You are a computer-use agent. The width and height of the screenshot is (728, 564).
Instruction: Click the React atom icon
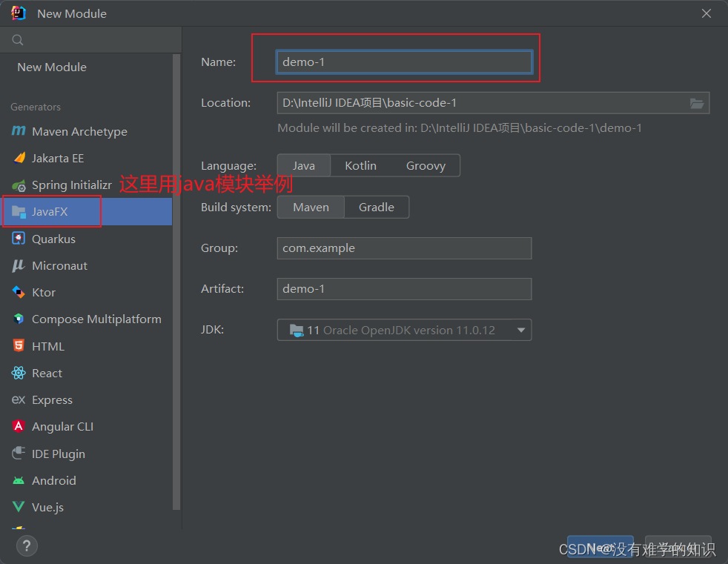(x=19, y=373)
